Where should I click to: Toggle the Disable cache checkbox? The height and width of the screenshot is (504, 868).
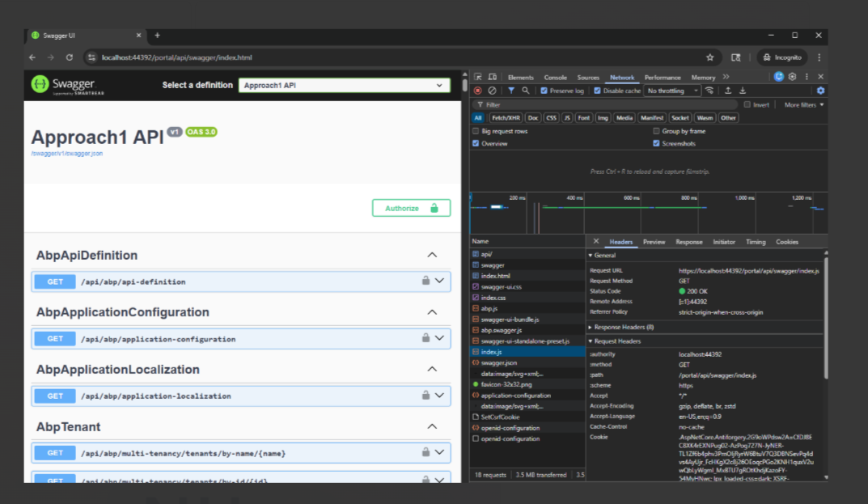[x=598, y=91]
